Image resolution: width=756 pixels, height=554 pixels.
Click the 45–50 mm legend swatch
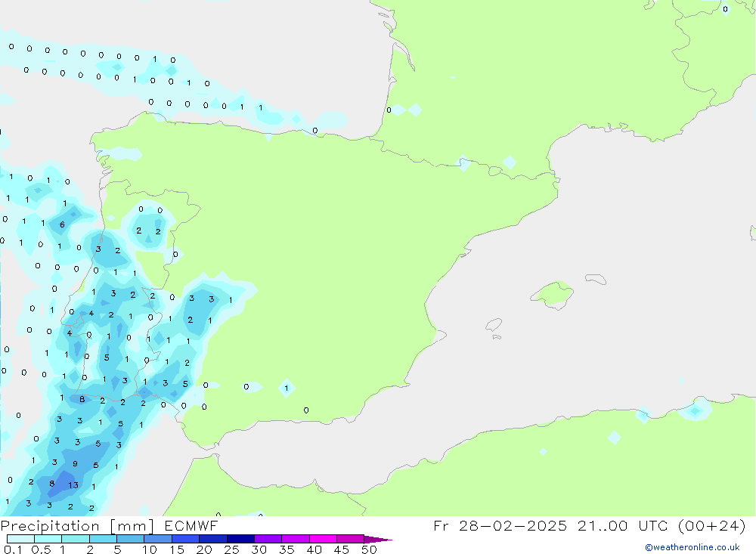350,539
